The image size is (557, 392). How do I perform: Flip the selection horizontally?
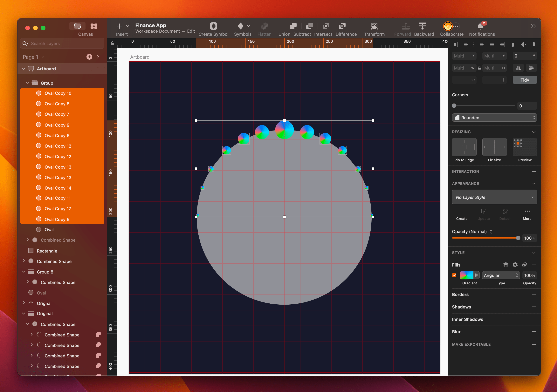point(518,68)
